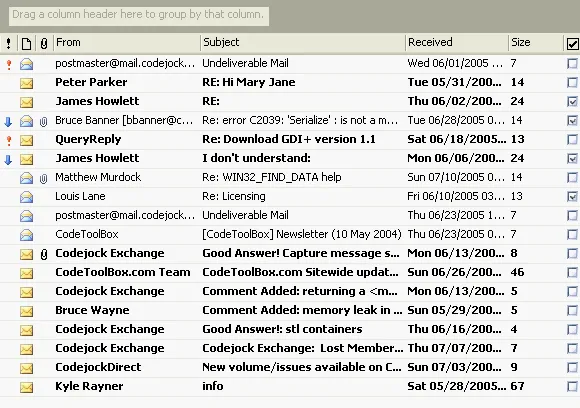
Task: Click the message type page column header icon
Action: 26,44
